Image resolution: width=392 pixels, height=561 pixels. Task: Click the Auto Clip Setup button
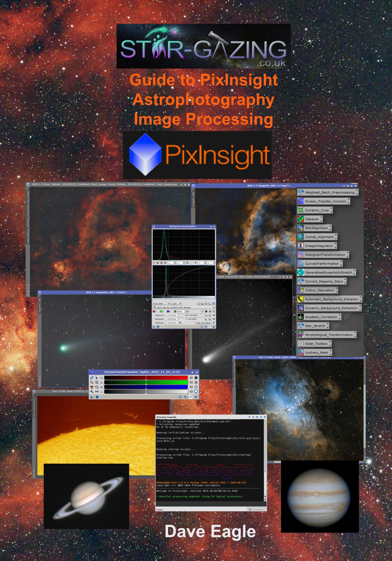tap(203, 323)
